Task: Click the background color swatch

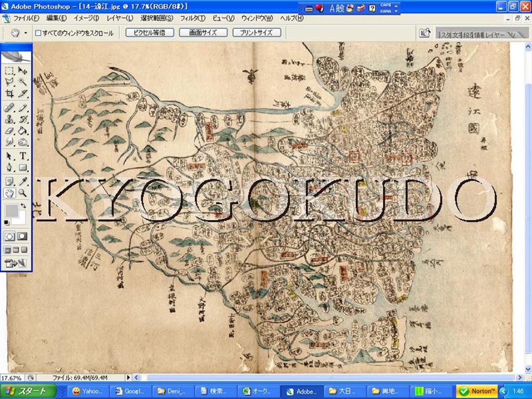Action: tap(21, 219)
